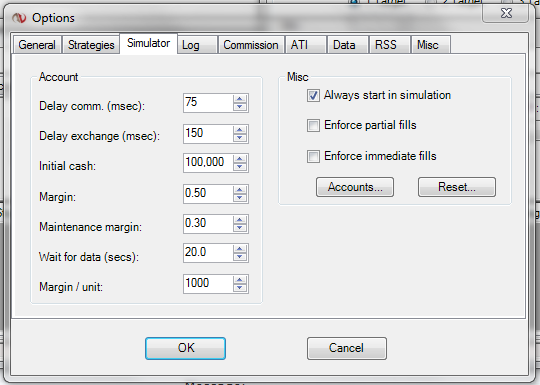The height and width of the screenshot is (385, 540).
Task: Select the Simulator tab
Action: click(x=148, y=43)
